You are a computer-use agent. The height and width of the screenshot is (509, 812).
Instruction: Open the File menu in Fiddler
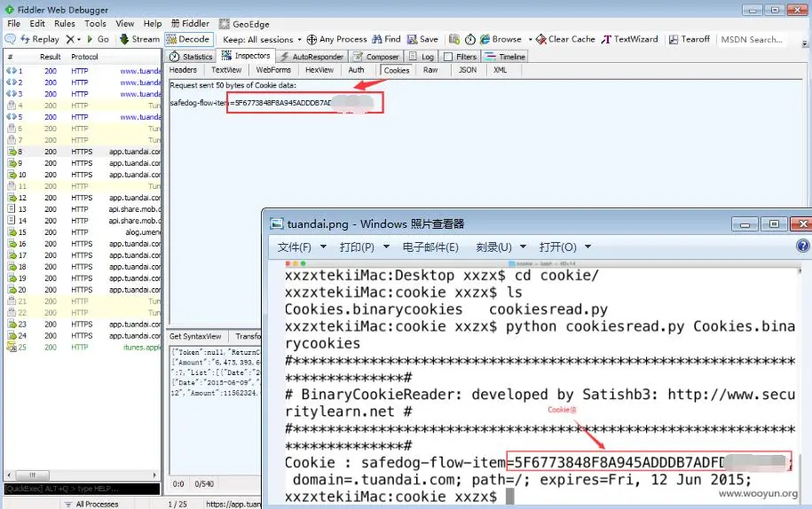click(14, 24)
